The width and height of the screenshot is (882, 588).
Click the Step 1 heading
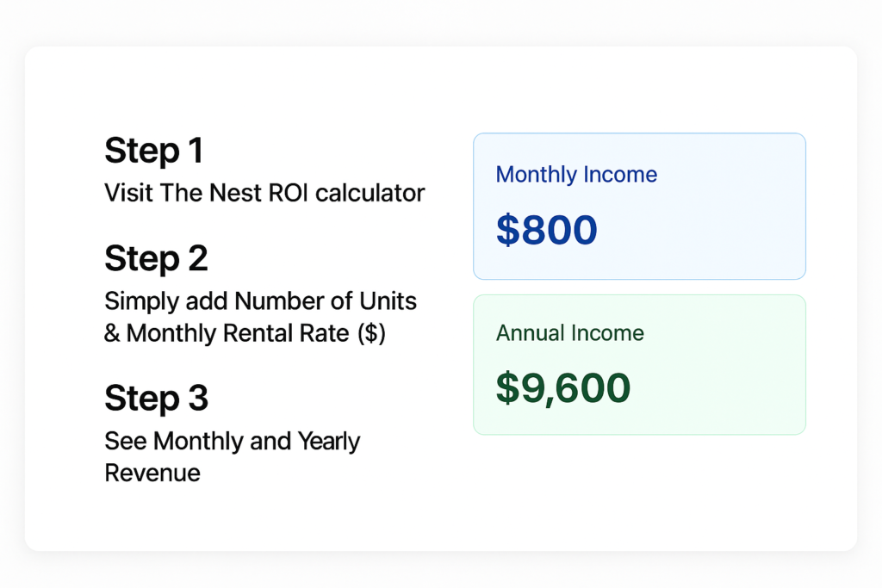153,151
